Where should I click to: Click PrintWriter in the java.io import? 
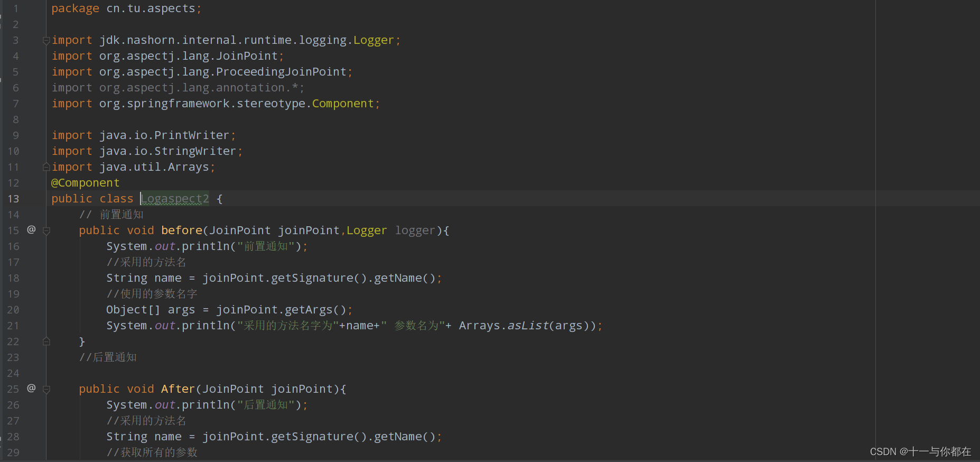[192, 135]
